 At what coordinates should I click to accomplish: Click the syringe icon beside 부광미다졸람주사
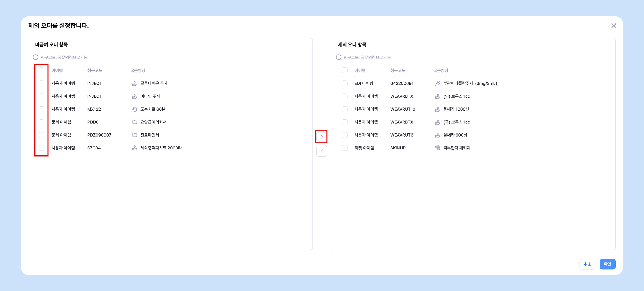pos(438,83)
